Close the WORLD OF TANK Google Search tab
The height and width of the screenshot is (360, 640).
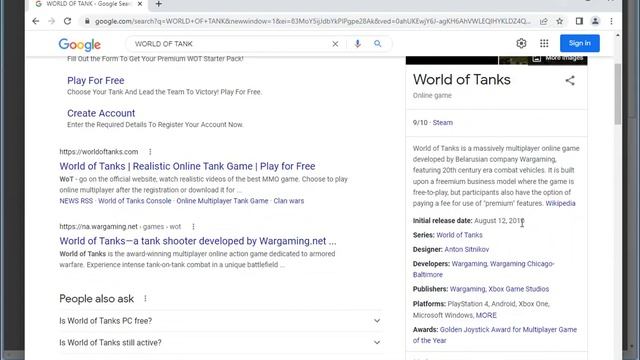[x=140, y=4]
